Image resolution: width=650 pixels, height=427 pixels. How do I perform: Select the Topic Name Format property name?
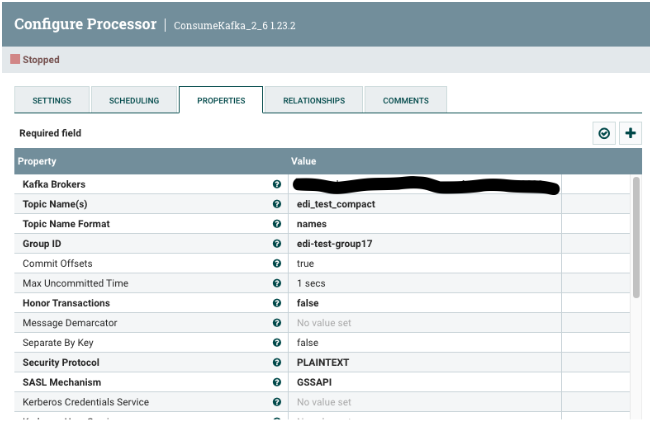pos(66,224)
